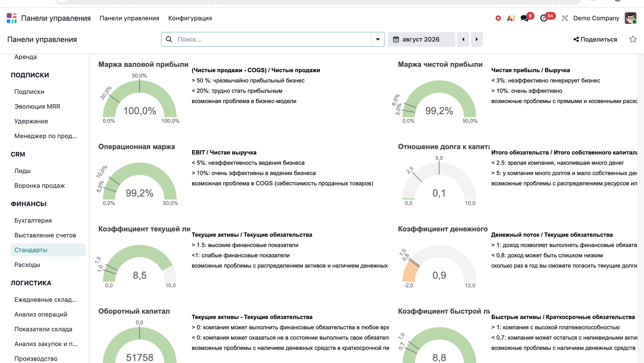This screenshot has width=644, height=363.
Task: Click the Операционная маржа heading
Action: coord(137,147)
